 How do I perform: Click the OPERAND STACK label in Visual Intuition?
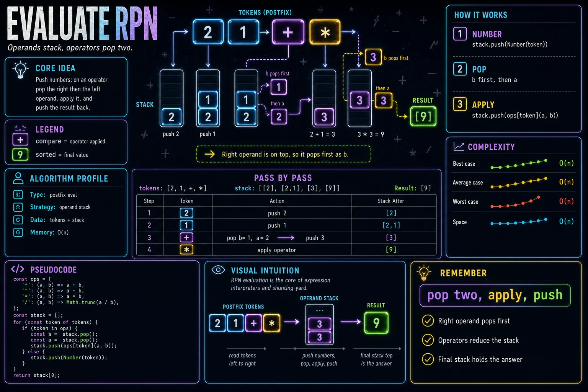click(x=319, y=298)
